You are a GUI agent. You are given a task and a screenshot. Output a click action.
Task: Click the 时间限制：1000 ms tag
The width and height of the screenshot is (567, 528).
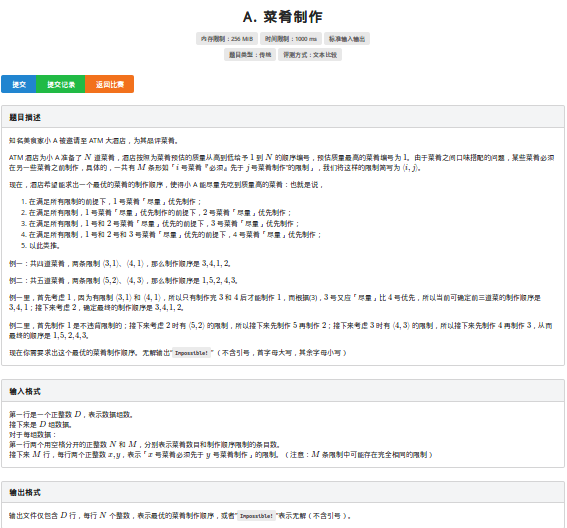click(x=291, y=39)
